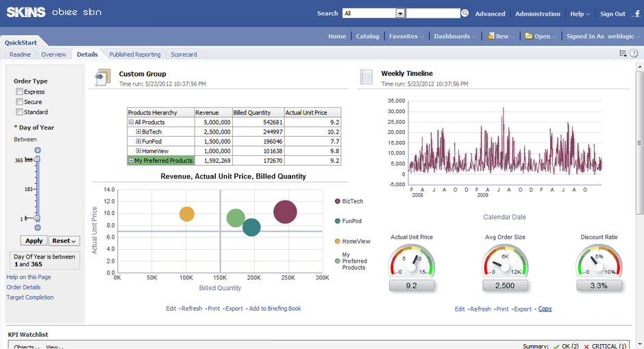Open the New menu star icon

(491, 36)
